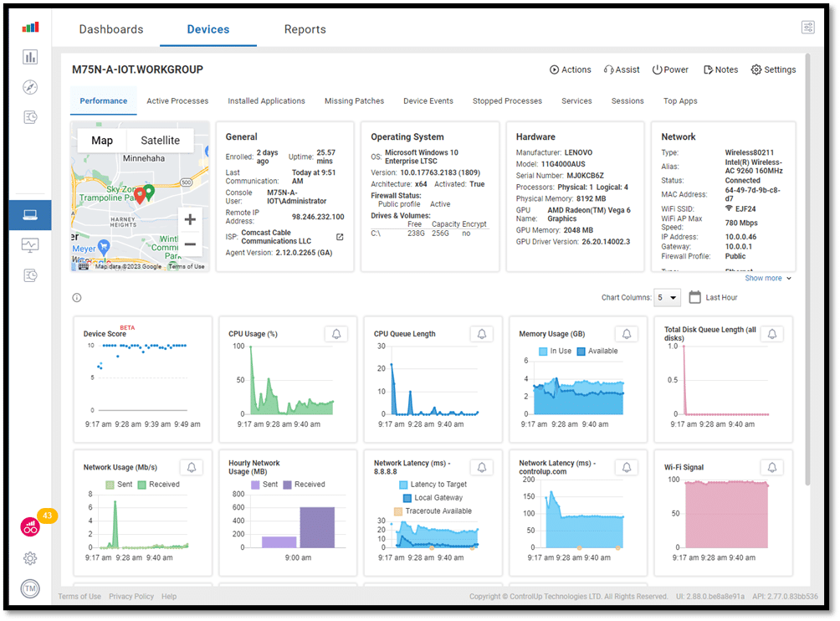
Task: Toggle the In Use series in Memory Usage legend
Action: 555,351
